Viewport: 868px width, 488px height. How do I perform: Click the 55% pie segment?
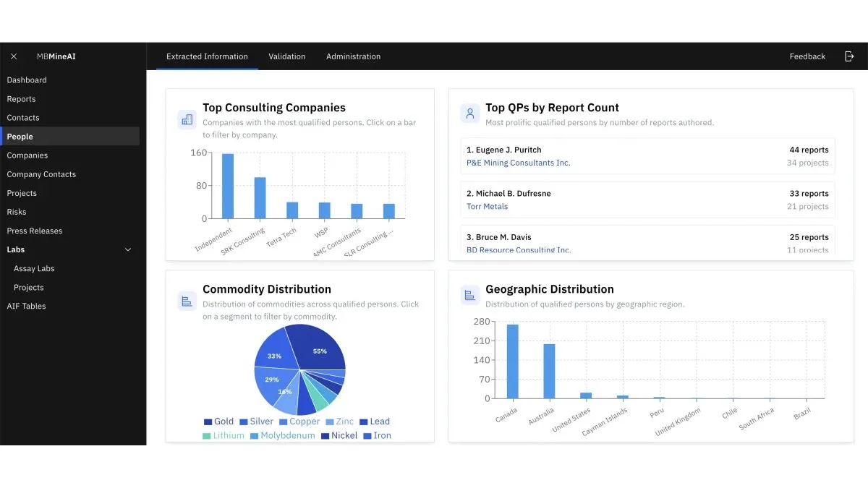[318, 348]
